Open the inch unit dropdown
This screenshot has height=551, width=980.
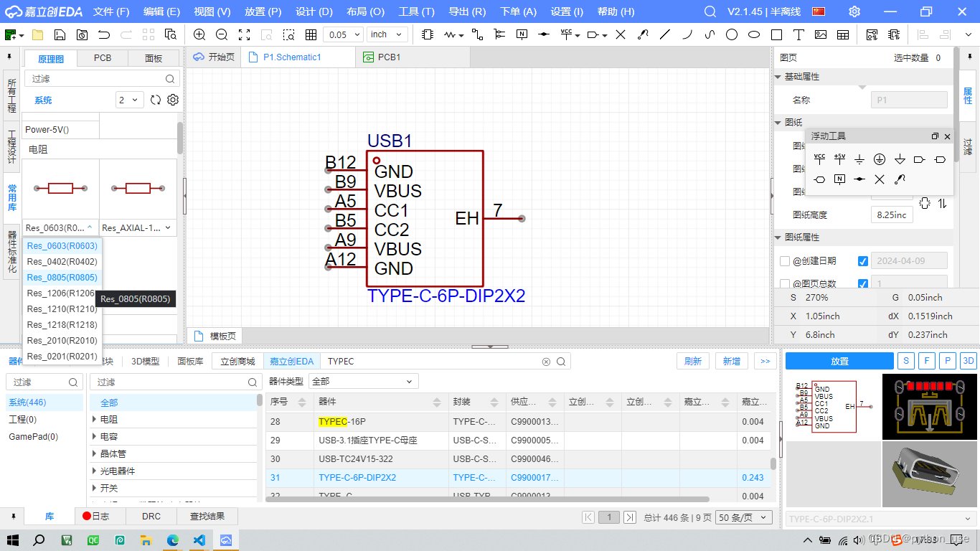[x=387, y=34]
